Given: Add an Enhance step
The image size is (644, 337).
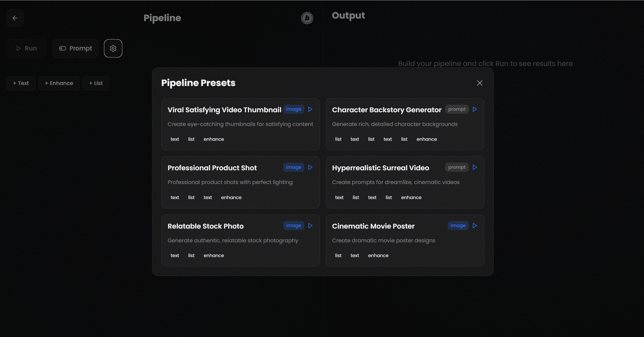Looking at the screenshot, I should tap(59, 83).
